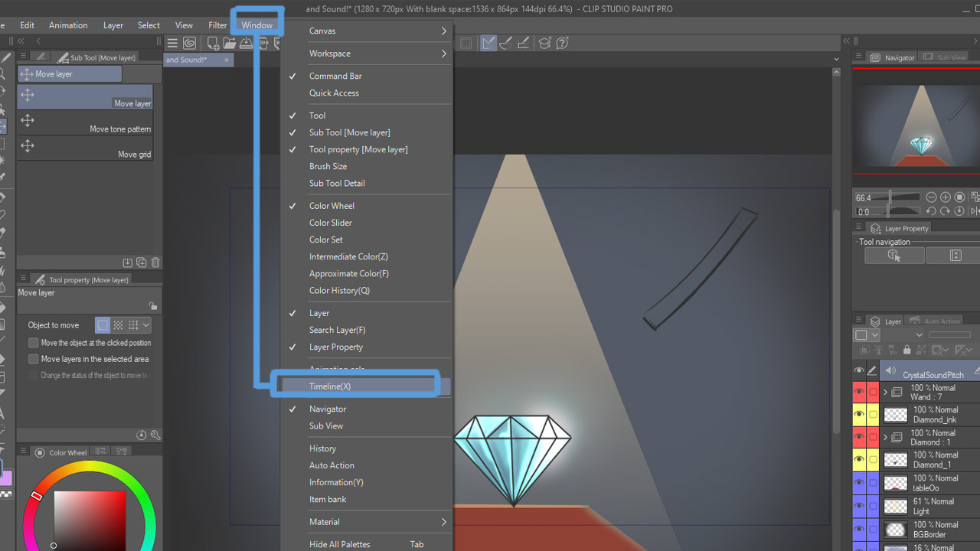Expand the Diamond : 1 layer folder
Screen dimensions: 980x551
point(886,438)
